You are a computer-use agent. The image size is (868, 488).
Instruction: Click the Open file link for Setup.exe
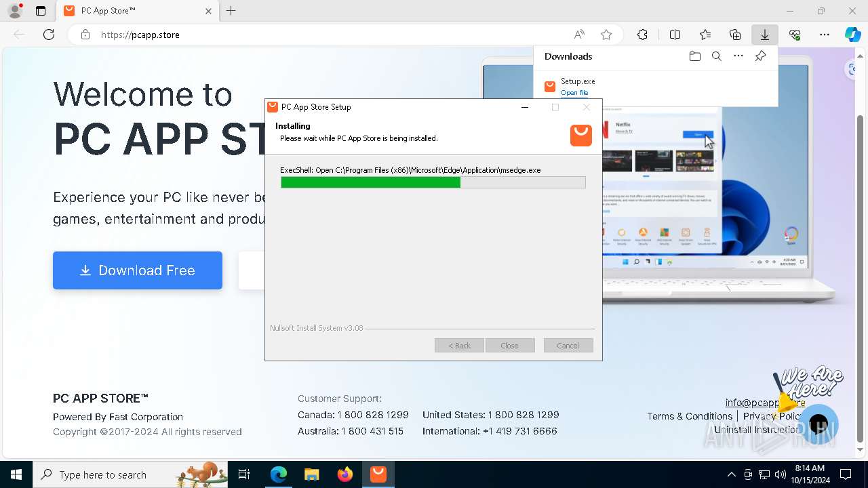(x=574, y=92)
